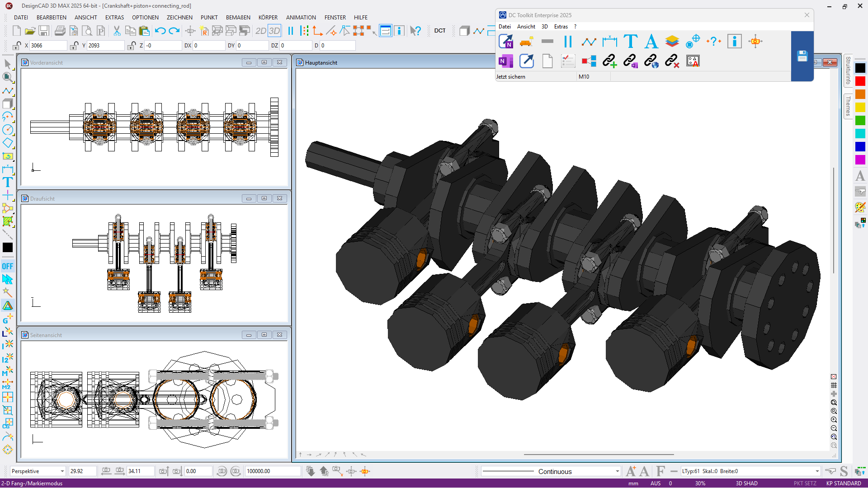Screen dimensions: 868x488
Task: Click the blue save button in DC Toolkit
Action: pyautogui.click(x=802, y=56)
